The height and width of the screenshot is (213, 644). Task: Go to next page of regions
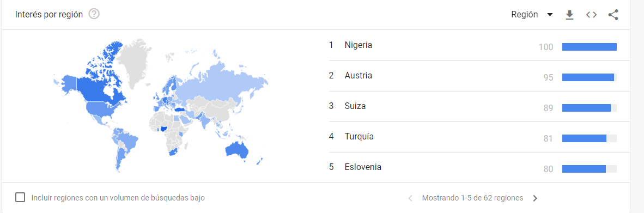[534, 198]
